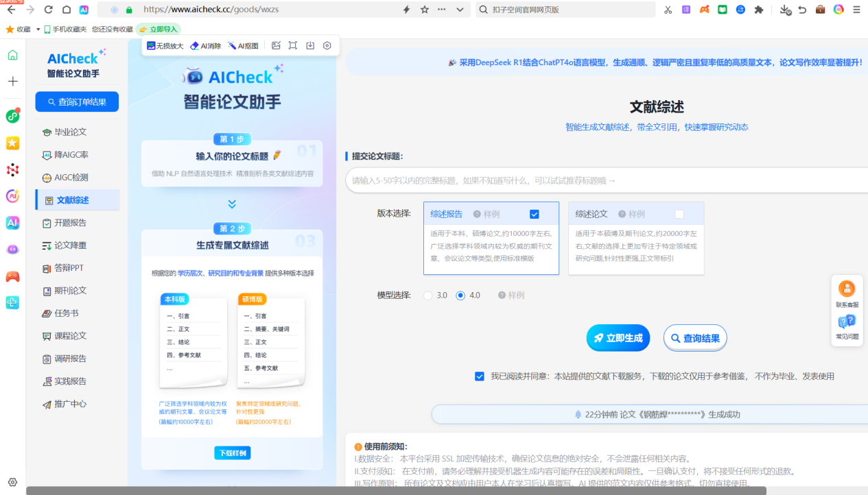Toggle the 我已阅读并同意 agreement checkbox
The image size is (868, 495).
coord(480,376)
